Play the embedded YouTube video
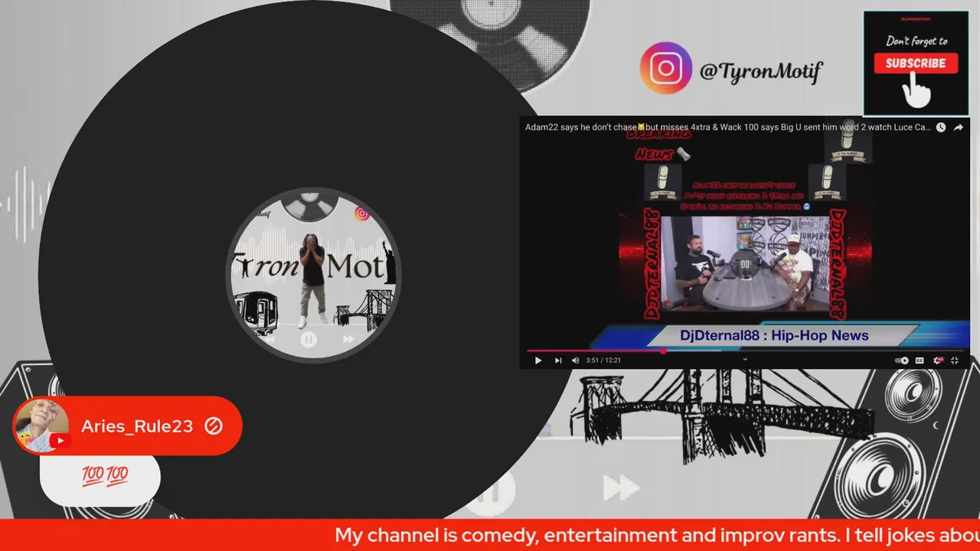 tap(537, 360)
